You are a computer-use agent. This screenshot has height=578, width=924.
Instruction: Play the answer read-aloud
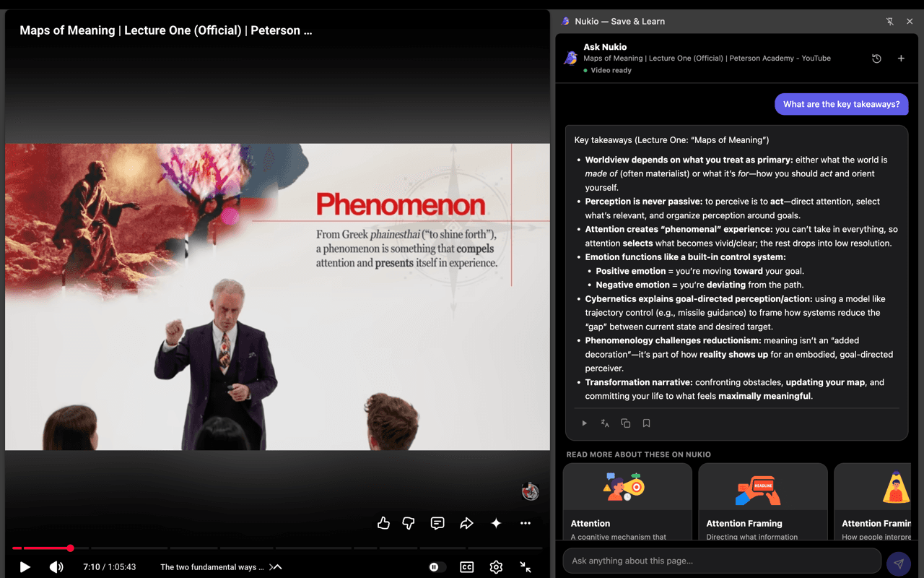(585, 423)
